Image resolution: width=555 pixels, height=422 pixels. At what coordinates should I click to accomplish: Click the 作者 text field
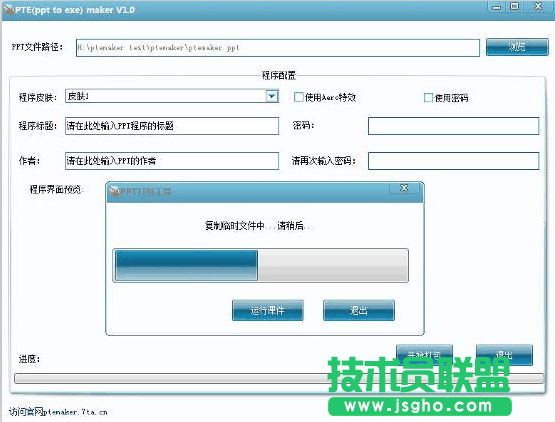pos(172,161)
